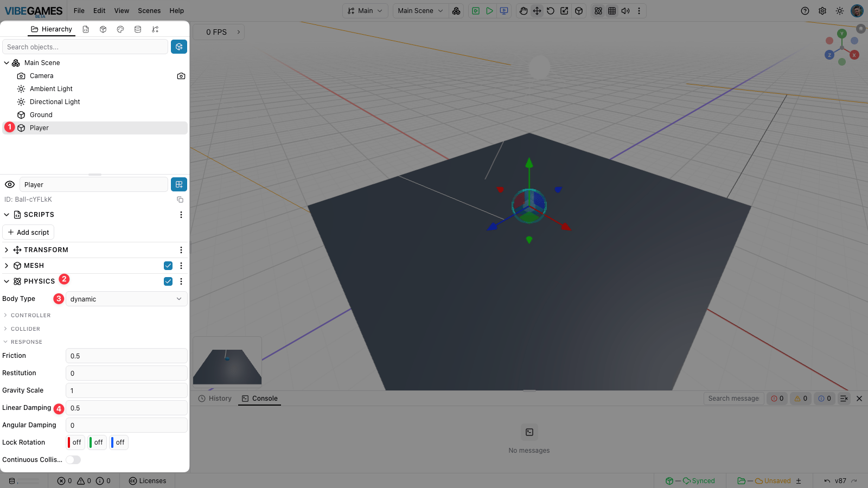Open the Body Type dynamic dropdown
The image size is (868, 488).
[x=126, y=299]
